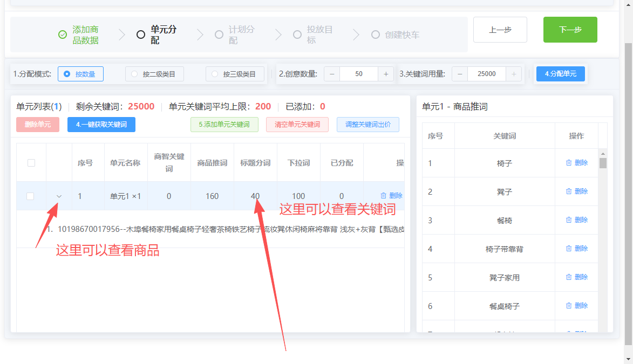This screenshot has width=633, height=364.
Task: Collapse 单元1 row product details chevron
Action: point(59,196)
